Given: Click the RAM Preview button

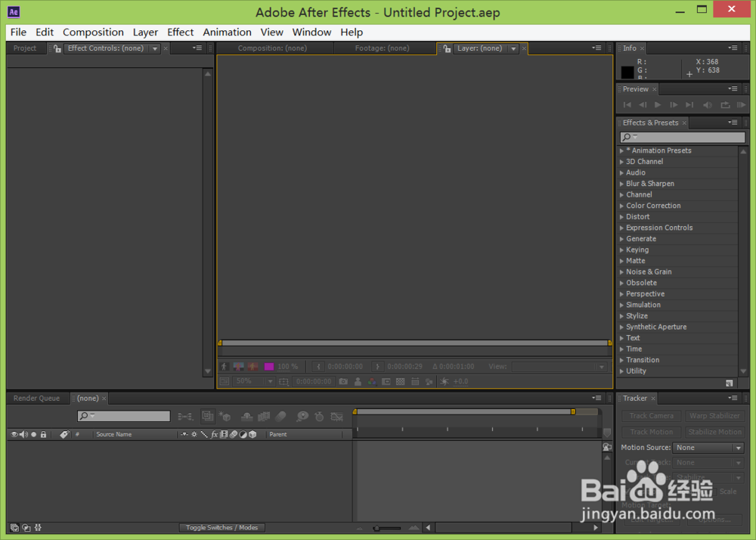Looking at the screenshot, I should (x=742, y=104).
